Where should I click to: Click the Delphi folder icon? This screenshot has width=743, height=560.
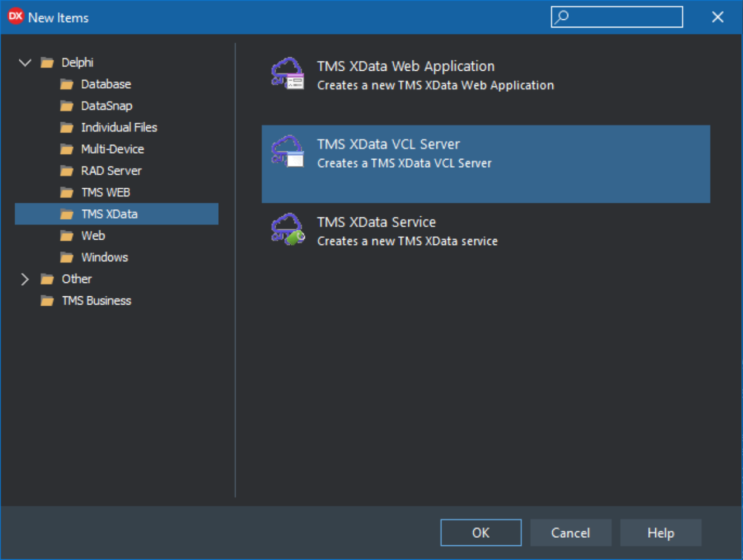point(47,63)
